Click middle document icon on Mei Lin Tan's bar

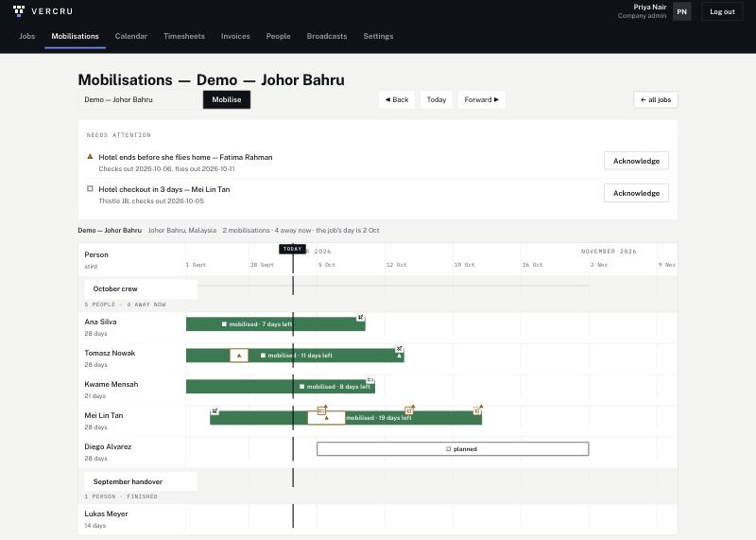[x=409, y=410]
